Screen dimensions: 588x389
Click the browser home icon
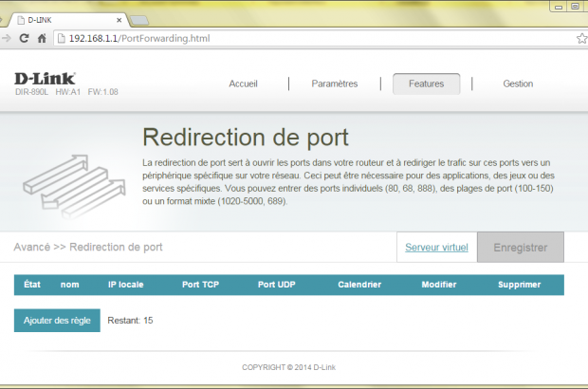pyautogui.click(x=42, y=39)
